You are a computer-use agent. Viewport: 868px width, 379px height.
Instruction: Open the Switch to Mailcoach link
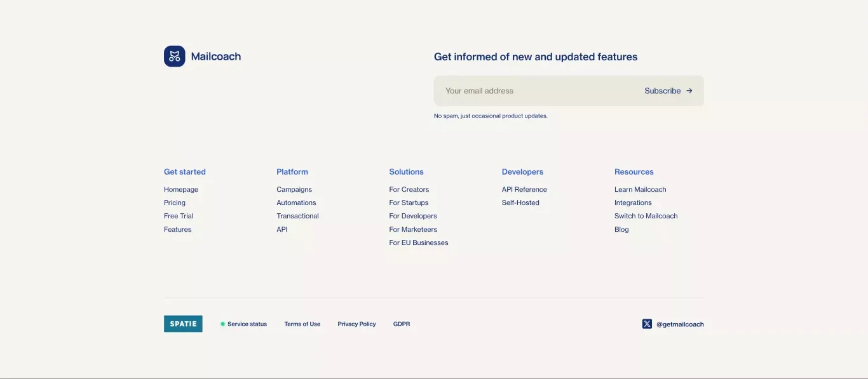click(646, 216)
